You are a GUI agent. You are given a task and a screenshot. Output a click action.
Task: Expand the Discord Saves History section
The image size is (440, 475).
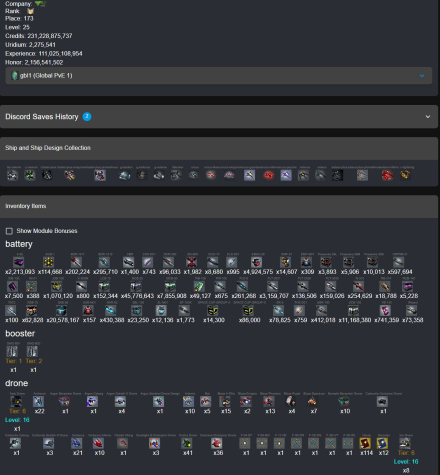[219, 117]
